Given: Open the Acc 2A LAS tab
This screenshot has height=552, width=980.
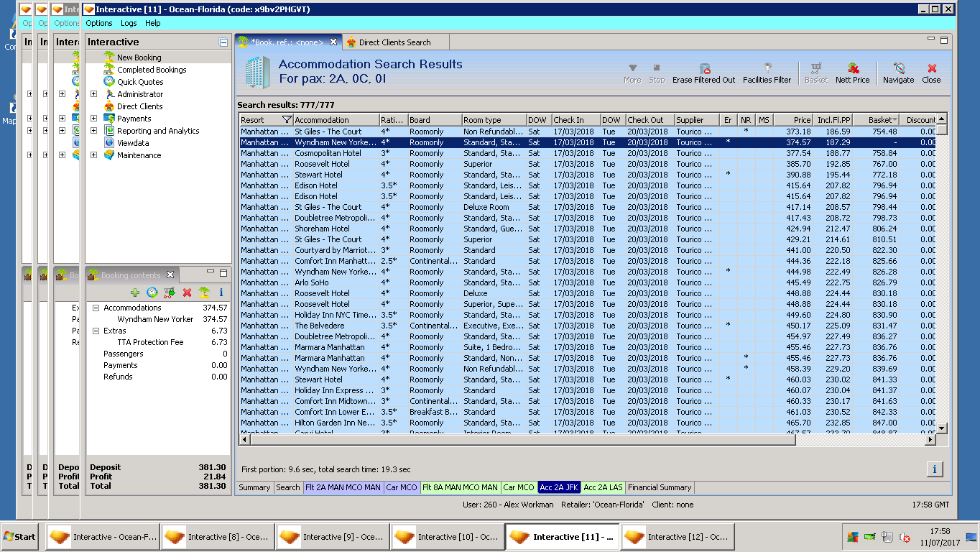Looking at the screenshot, I should click(x=603, y=487).
